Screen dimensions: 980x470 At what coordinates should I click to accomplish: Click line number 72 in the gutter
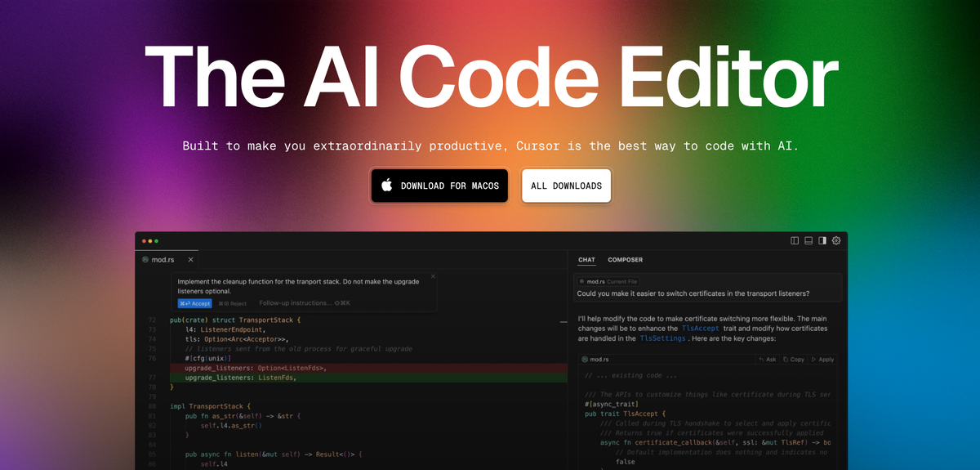tap(152, 320)
